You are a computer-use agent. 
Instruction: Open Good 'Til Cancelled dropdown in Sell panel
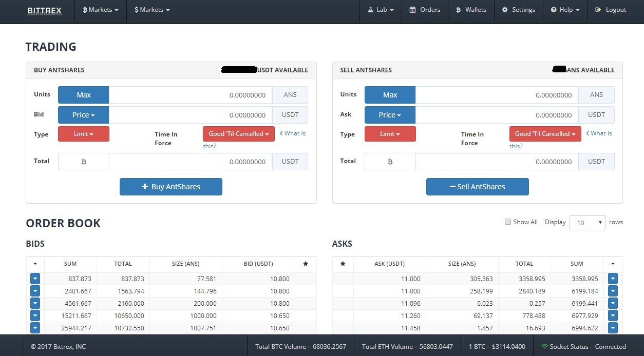pyautogui.click(x=545, y=134)
